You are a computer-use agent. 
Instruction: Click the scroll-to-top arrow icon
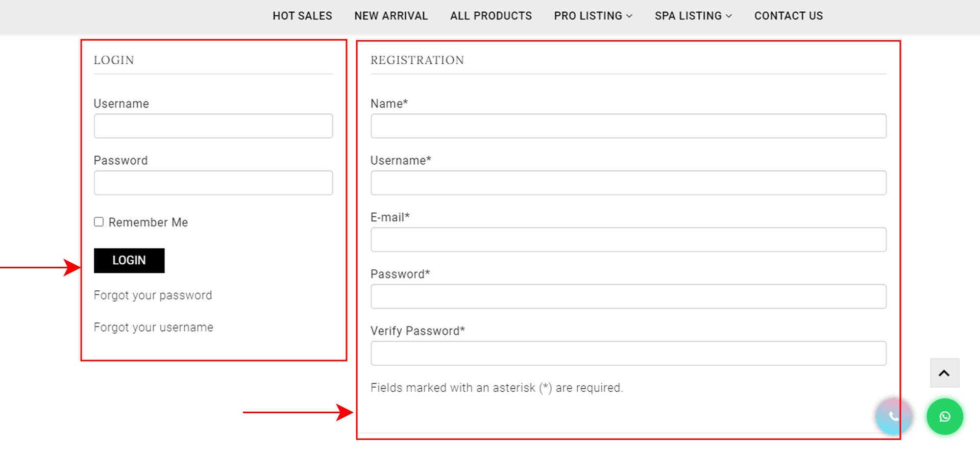(x=944, y=373)
